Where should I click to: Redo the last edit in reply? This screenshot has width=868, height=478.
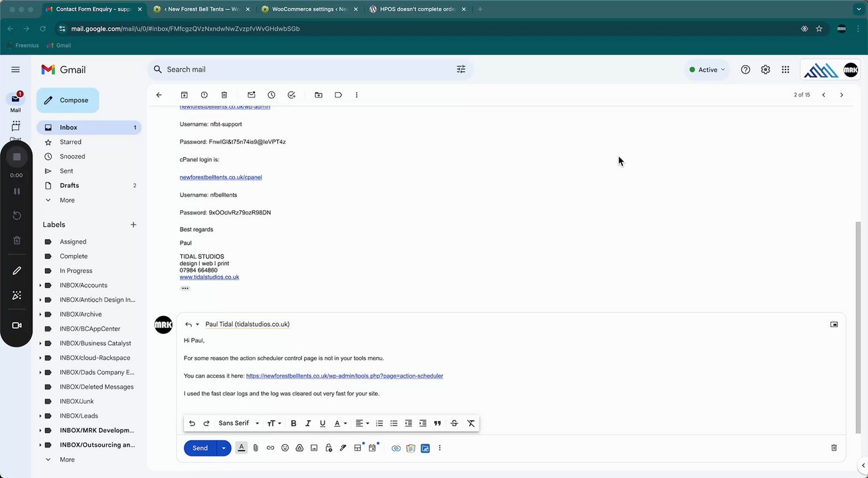tap(206, 424)
